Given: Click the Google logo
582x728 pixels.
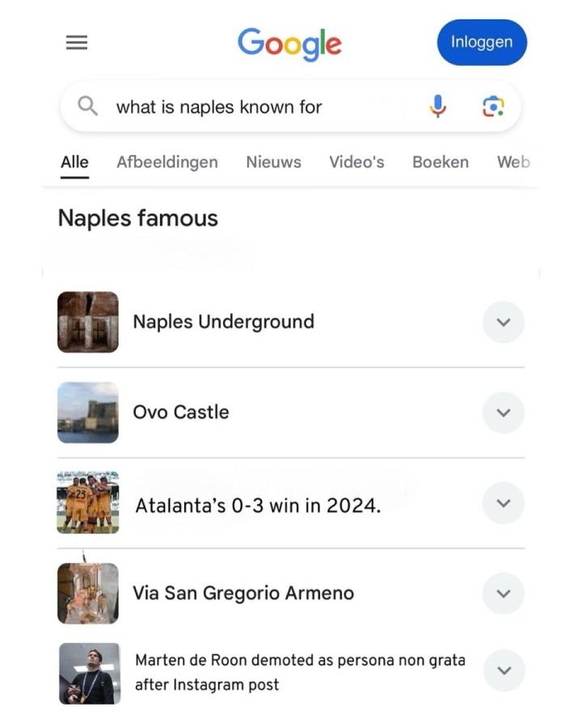Looking at the screenshot, I should [289, 44].
